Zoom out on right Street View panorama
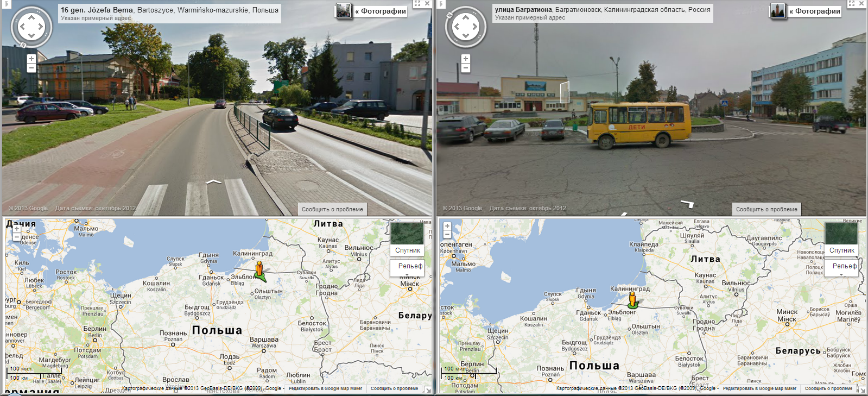868x396 pixels. coord(465,68)
